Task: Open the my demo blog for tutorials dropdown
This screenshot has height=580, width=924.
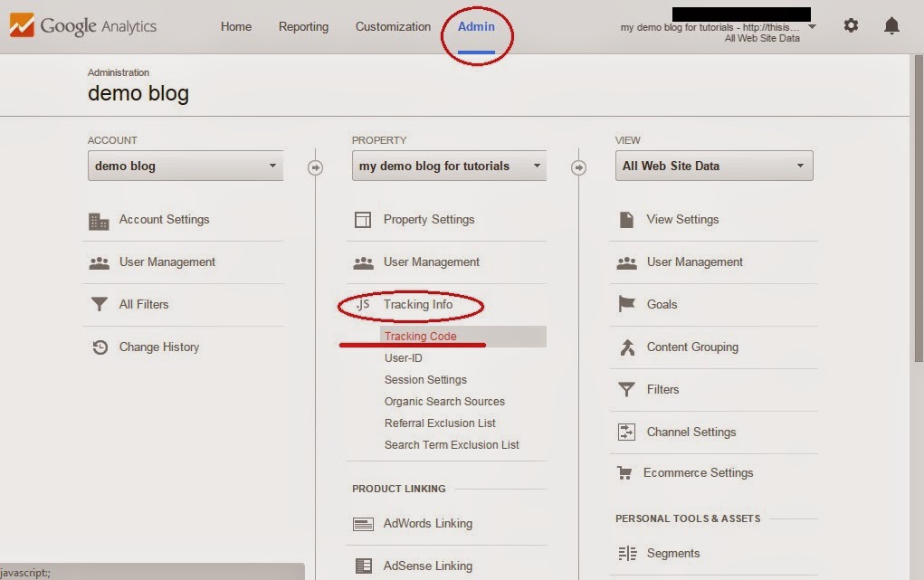Action: tap(449, 166)
